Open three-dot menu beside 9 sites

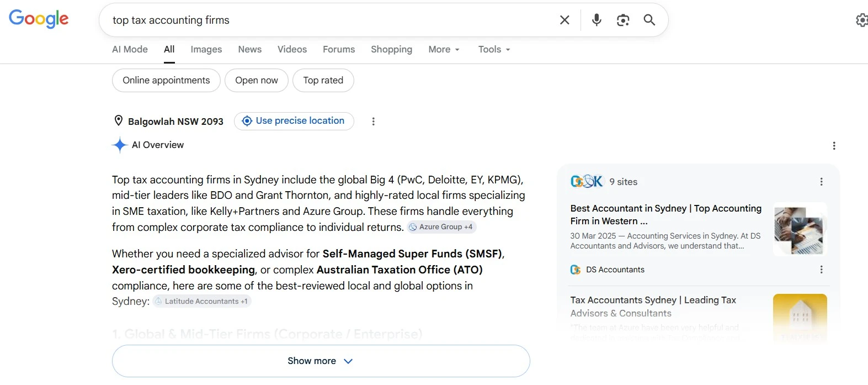click(x=821, y=182)
